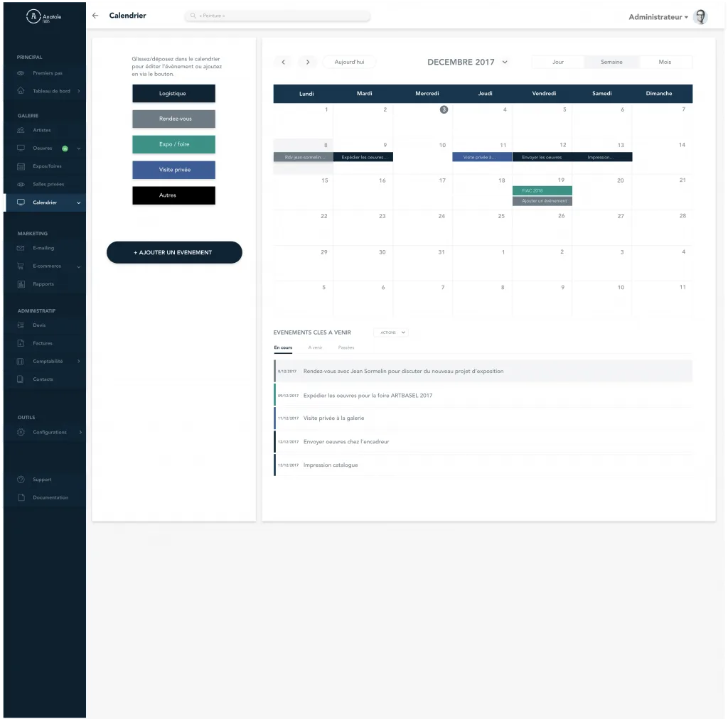This screenshot has height=719, width=728.
Task: Open the Impression catalogue event row
Action: click(x=483, y=465)
